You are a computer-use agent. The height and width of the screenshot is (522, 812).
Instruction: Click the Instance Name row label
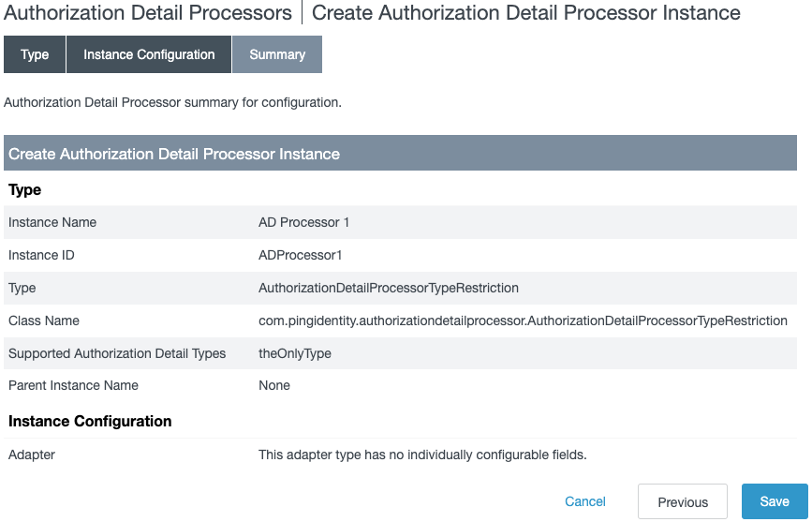point(52,222)
